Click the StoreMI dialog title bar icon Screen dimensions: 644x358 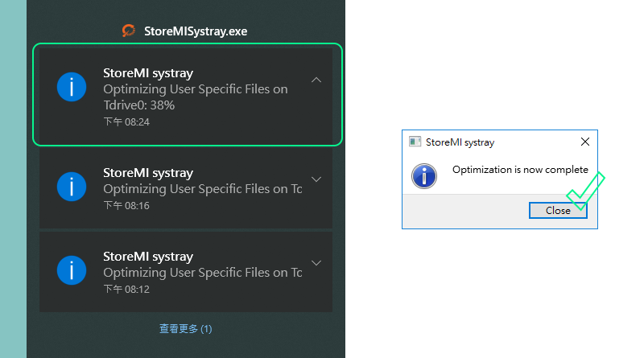415,142
